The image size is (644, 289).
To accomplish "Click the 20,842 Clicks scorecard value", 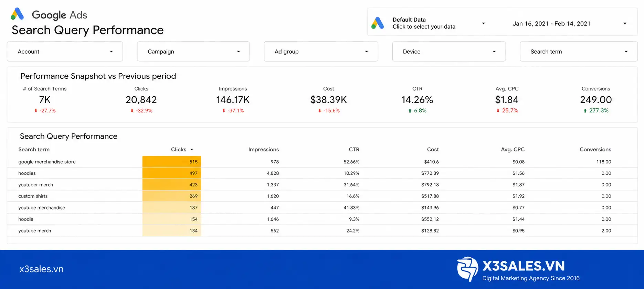I will coord(141,100).
